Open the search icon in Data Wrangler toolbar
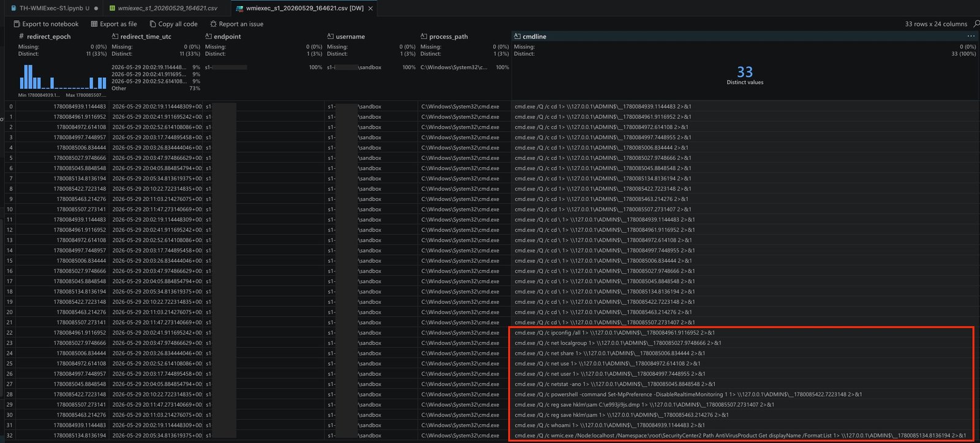980x443 pixels. (x=976, y=24)
